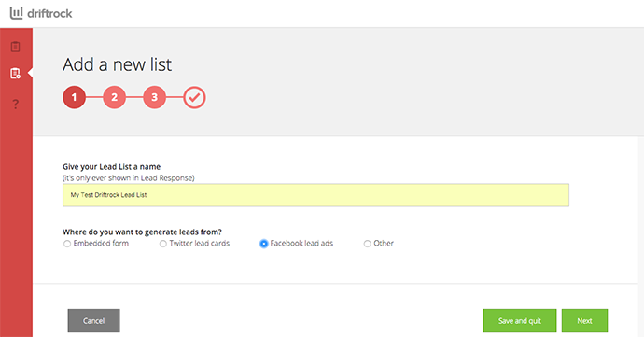Click the Twitter lead cards label text

point(199,244)
